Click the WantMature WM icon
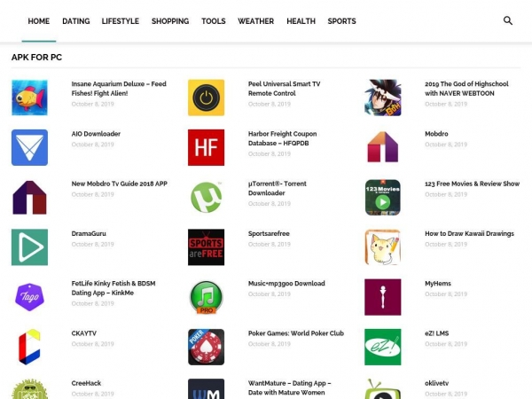 click(x=206, y=389)
